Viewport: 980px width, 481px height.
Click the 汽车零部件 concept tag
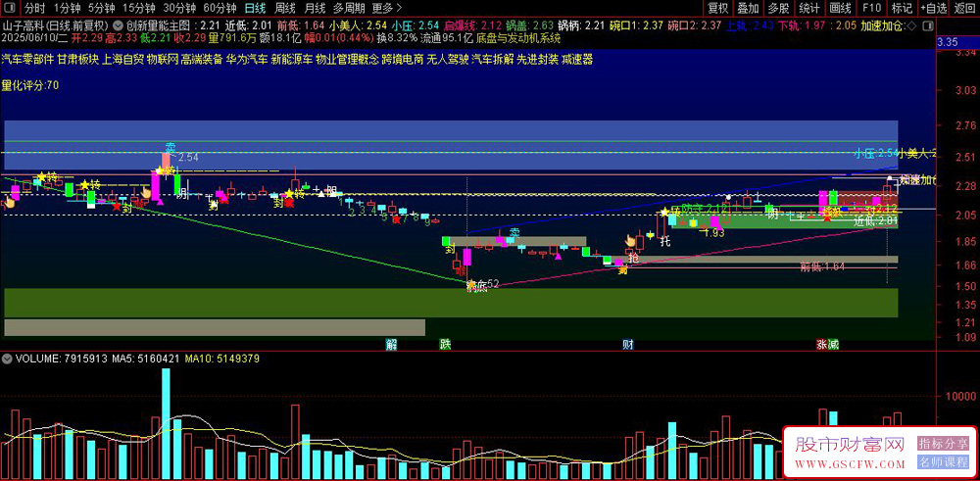(x=28, y=60)
